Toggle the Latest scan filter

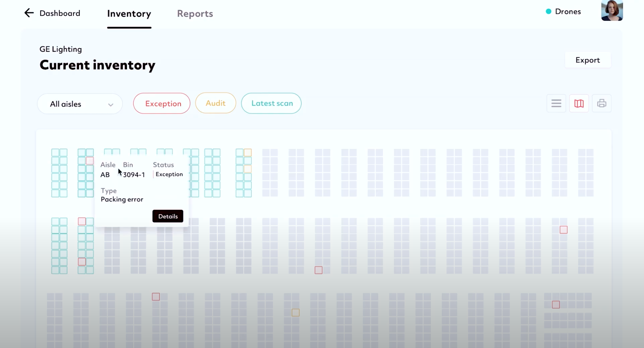pyautogui.click(x=271, y=103)
